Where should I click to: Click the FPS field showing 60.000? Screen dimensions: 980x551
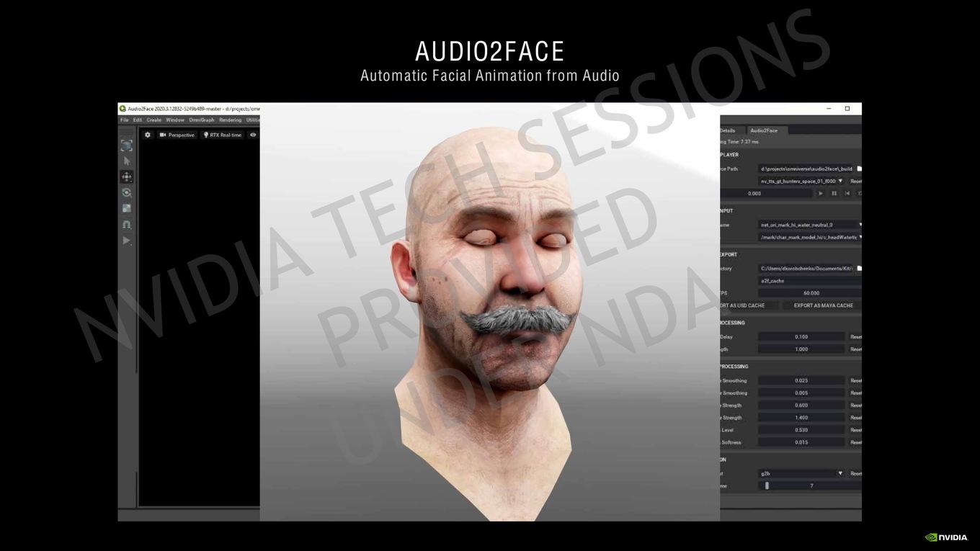click(811, 293)
